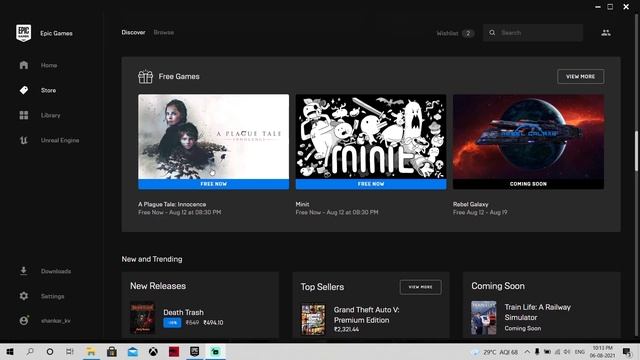This screenshot has width=640, height=360.
Task: Open the Wishlist link
Action: (x=447, y=33)
